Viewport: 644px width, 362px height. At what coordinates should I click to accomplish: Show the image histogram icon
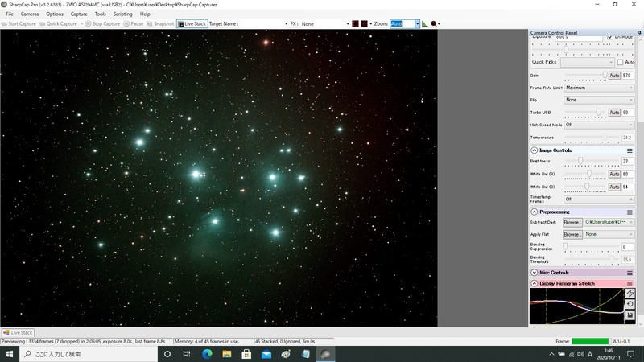(425, 24)
